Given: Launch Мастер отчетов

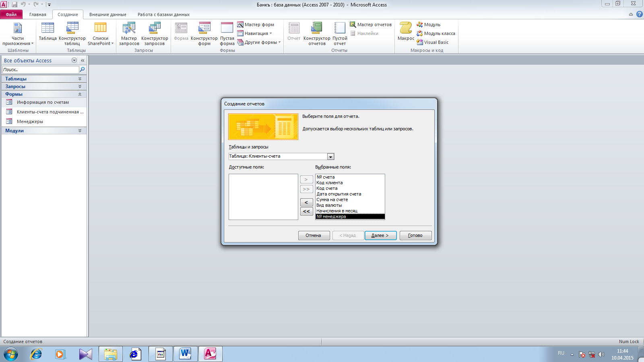Looking at the screenshot, I should 371,25.
